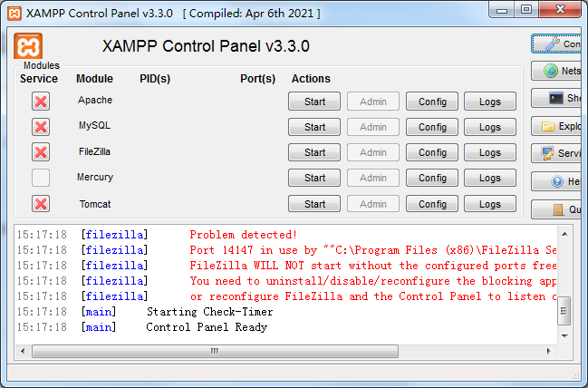
Task: Click the Admin button for MySQL
Action: [x=373, y=127]
